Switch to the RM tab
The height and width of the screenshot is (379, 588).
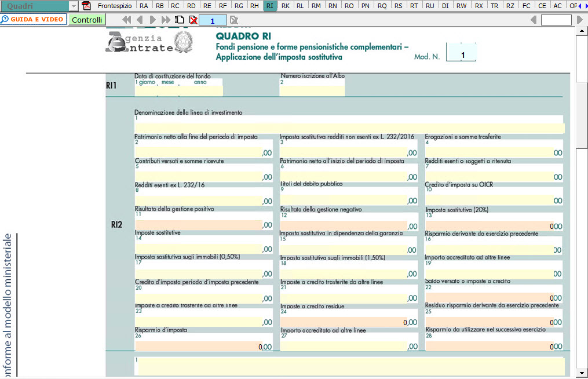(x=316, y=6)
